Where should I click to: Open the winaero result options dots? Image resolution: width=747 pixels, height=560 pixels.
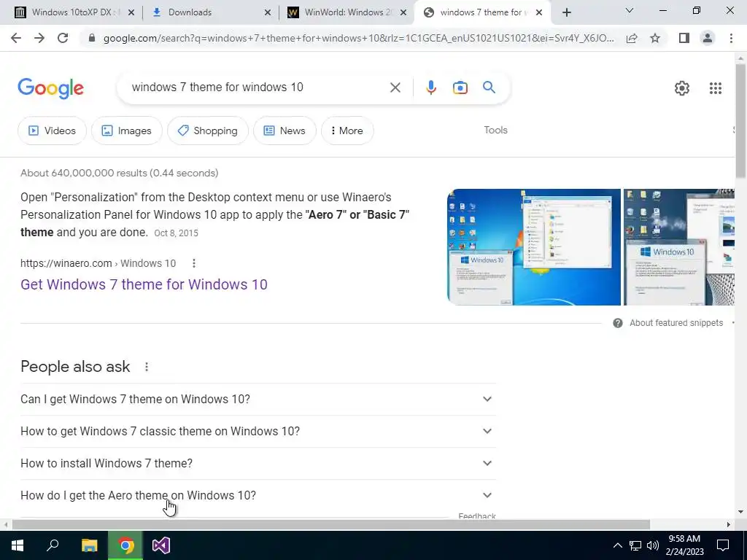194,263
